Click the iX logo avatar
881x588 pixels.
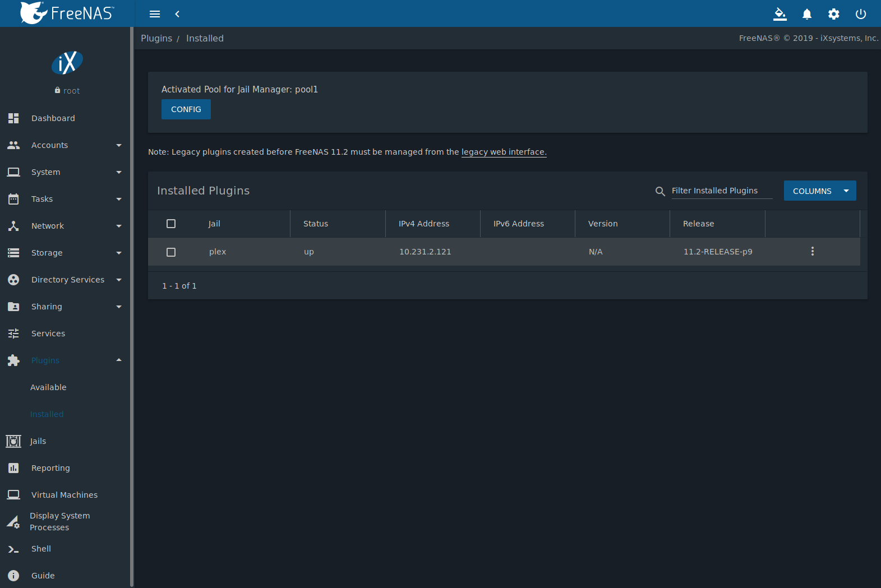[x=67, y=63]
